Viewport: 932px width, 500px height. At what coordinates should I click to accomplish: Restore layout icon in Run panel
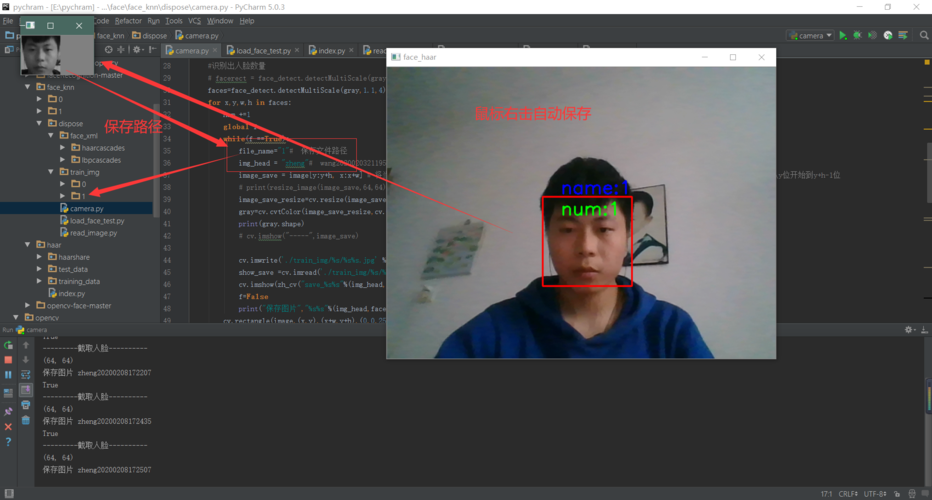pyautogui.click(x=8, y=393)
